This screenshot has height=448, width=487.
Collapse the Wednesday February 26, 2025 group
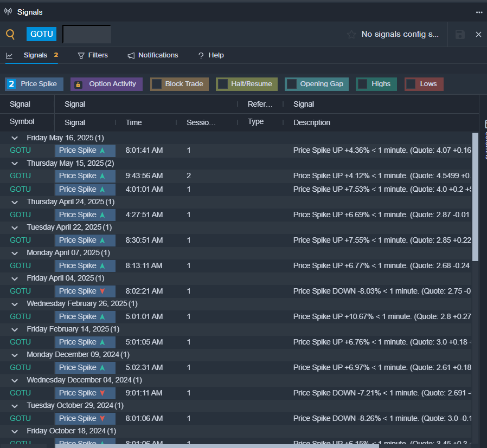[15, 304]
